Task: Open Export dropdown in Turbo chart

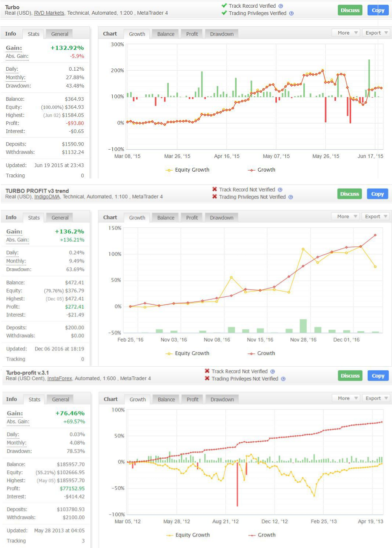Action: pos(376,33)
